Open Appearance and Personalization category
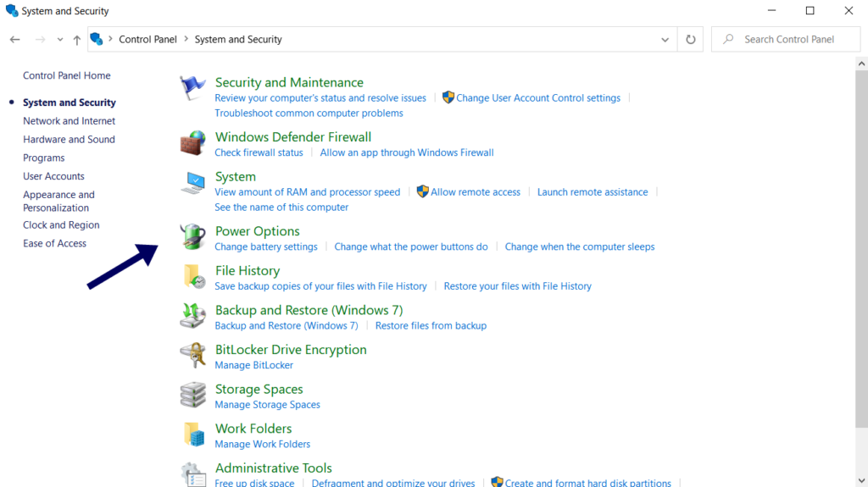Viewport: 868px width, 487px height. (58, 201)
